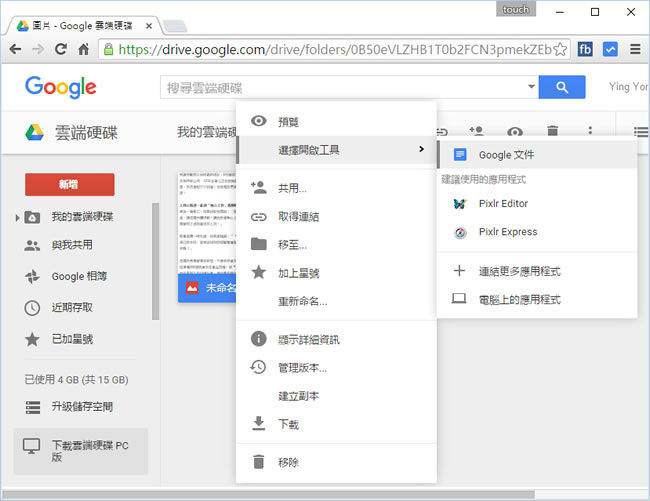
Task: Click 已使用 4 GB storage text
Action: 76,380
